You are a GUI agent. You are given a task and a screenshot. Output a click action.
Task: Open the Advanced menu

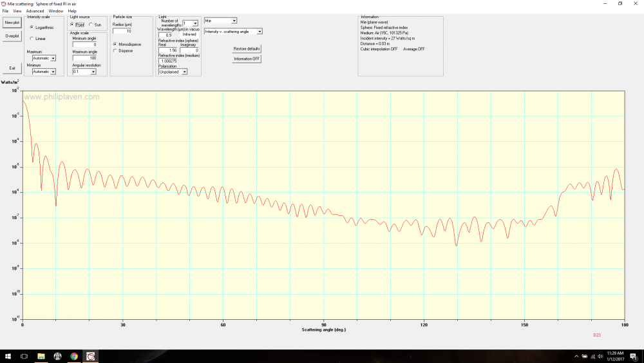[35, 11]
